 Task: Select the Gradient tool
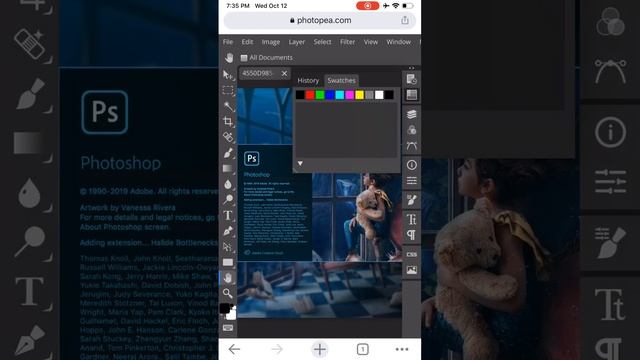click(228, 168)
